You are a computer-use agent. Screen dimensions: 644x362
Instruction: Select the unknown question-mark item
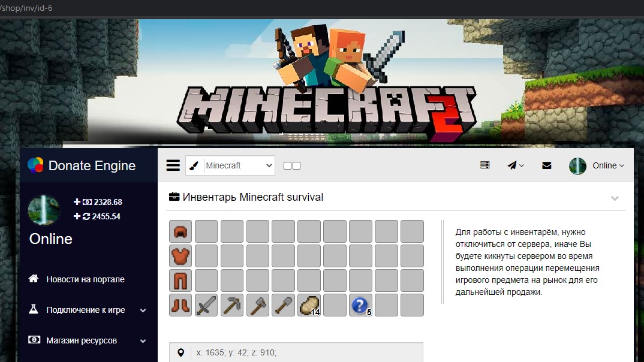coord(360,305)
